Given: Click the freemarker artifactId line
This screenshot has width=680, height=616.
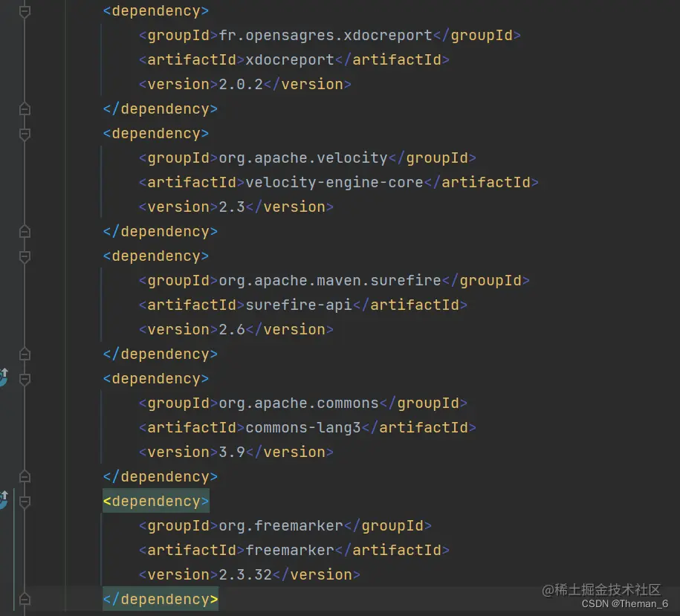Looking at the screenshot, I should [294, 550].
